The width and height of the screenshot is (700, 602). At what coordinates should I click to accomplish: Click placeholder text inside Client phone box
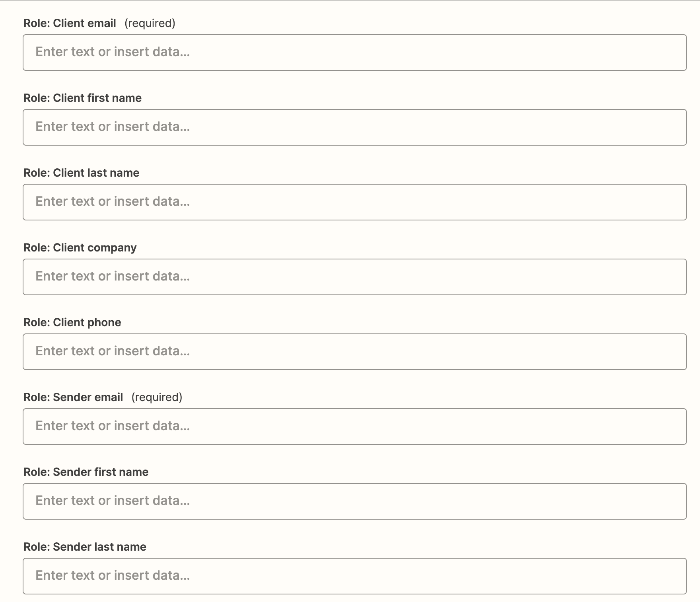(x=113, y=351)
